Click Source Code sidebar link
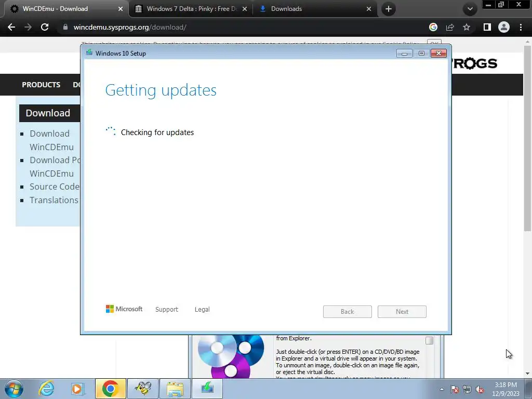Screen dimensions: 532x399 point(54,187)
